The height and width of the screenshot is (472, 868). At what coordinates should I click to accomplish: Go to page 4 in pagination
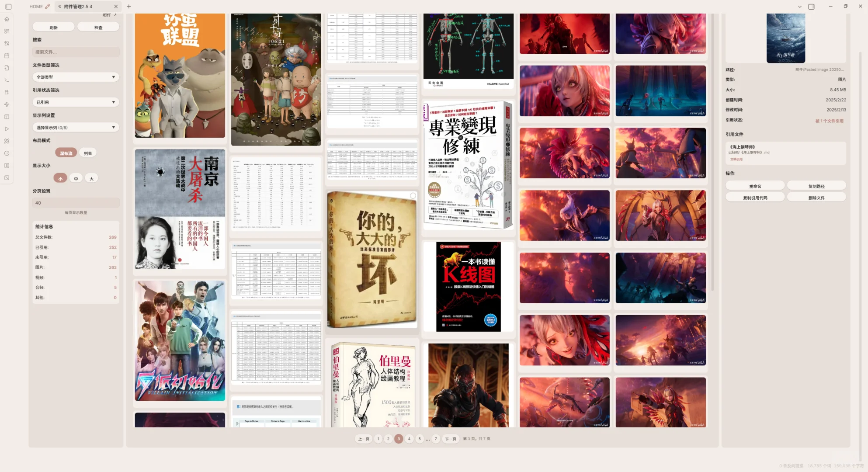pos(409,439)
